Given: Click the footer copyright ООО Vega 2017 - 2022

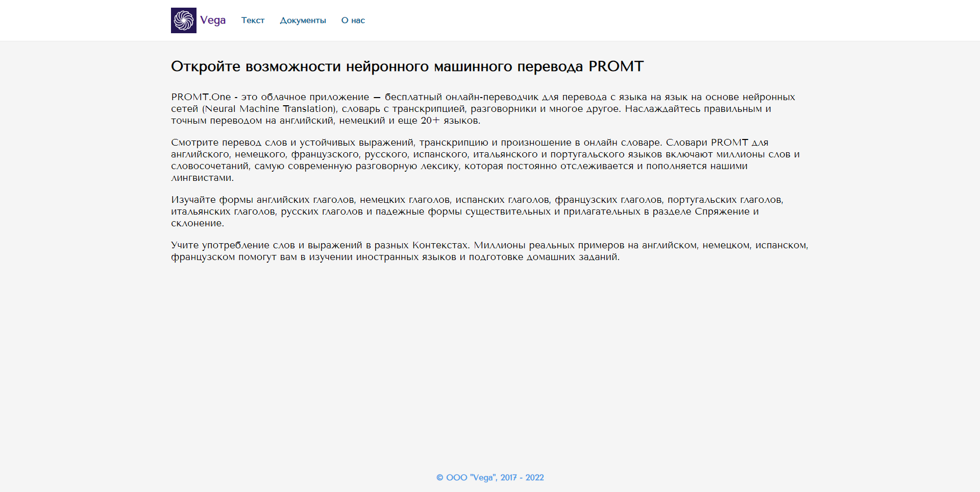Looking at the screenshot, I should pyautogui.click(x=490, y=478).
